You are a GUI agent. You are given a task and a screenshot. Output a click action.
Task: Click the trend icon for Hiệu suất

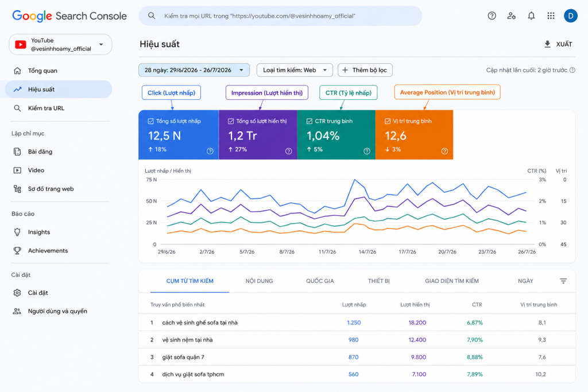coord(17,89)
